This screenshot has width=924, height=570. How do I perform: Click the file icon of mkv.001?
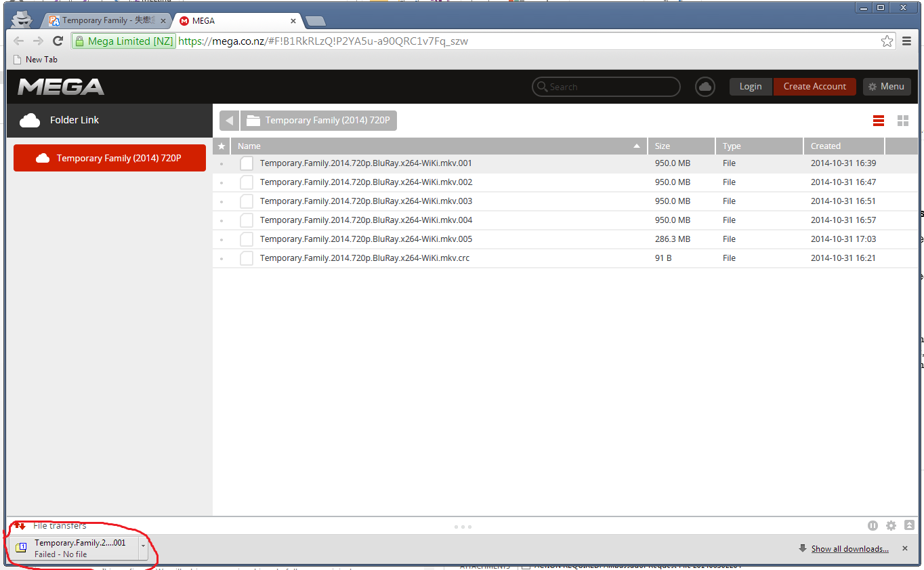247,163
